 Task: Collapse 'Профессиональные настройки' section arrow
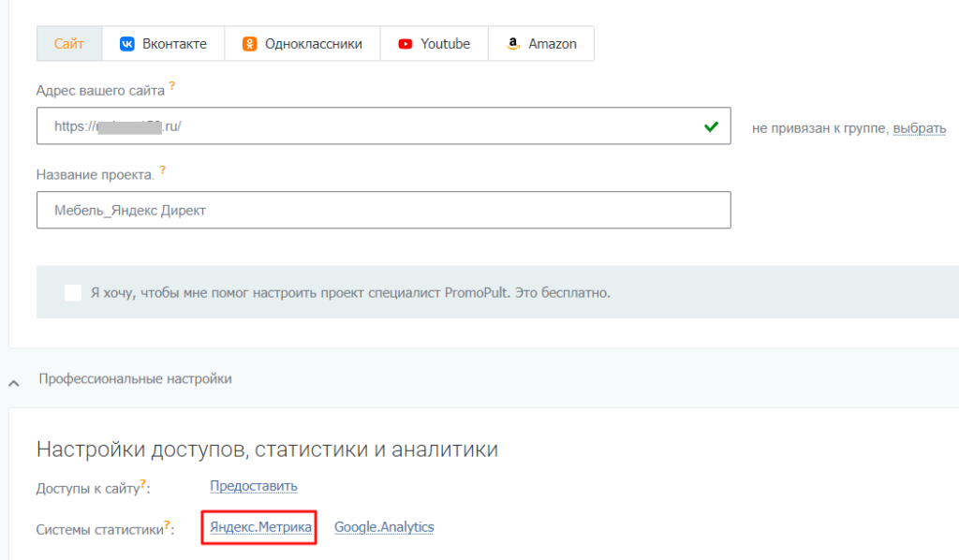click(x=14, y=382)
